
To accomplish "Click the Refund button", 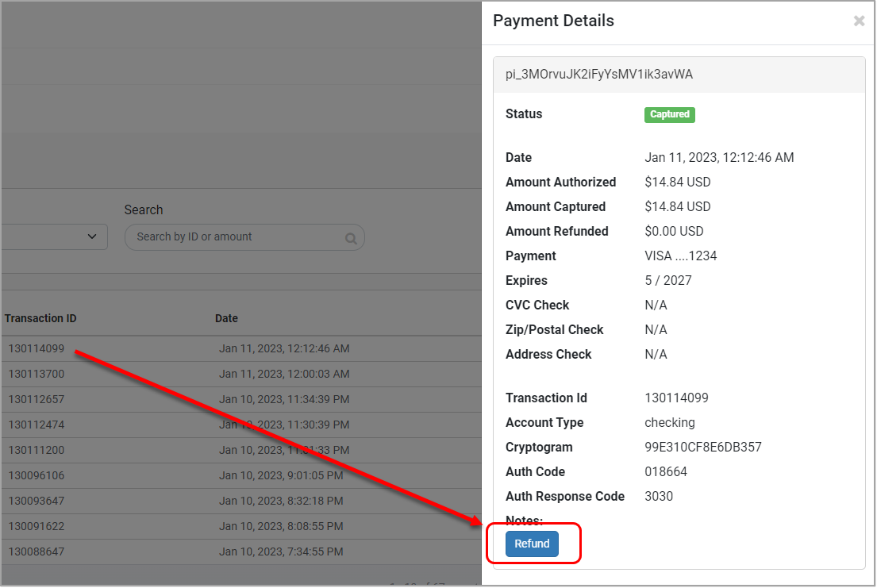I will [533, 544].
